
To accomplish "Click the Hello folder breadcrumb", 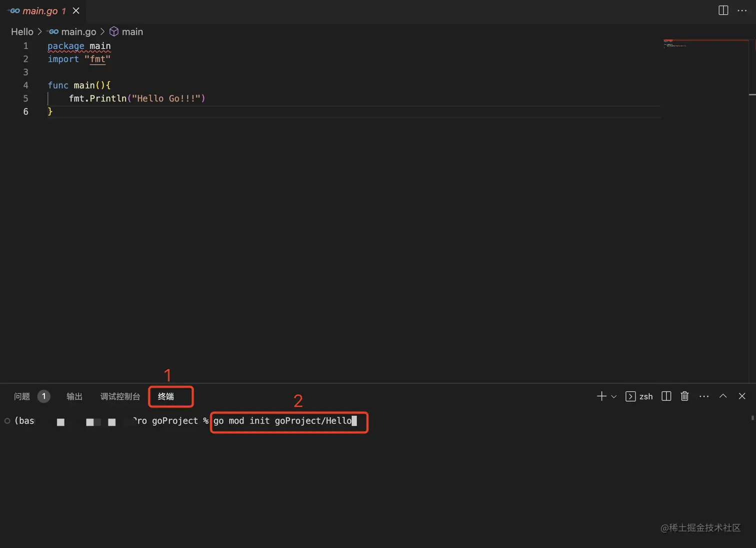I will [22, 31].
